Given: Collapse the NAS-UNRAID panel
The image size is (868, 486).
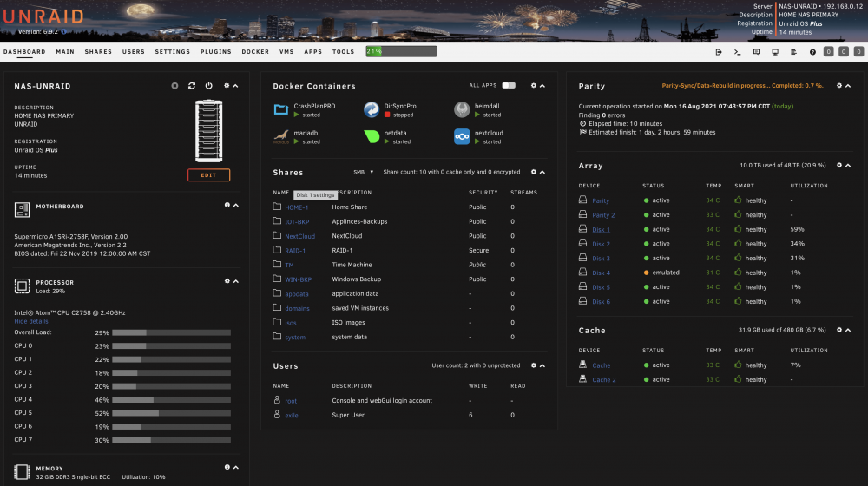Looking at the screenshot, I should pyautogui.click(x=235, y=86).
